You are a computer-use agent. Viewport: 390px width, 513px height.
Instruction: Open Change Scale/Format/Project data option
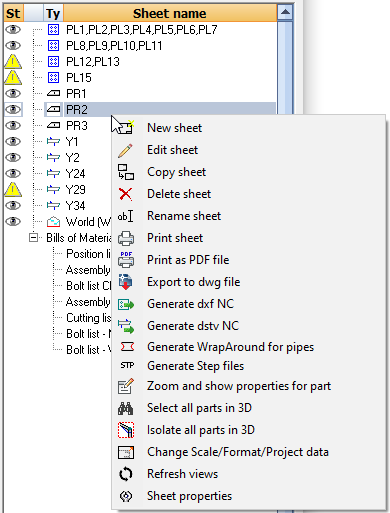[x=238, y=452]
